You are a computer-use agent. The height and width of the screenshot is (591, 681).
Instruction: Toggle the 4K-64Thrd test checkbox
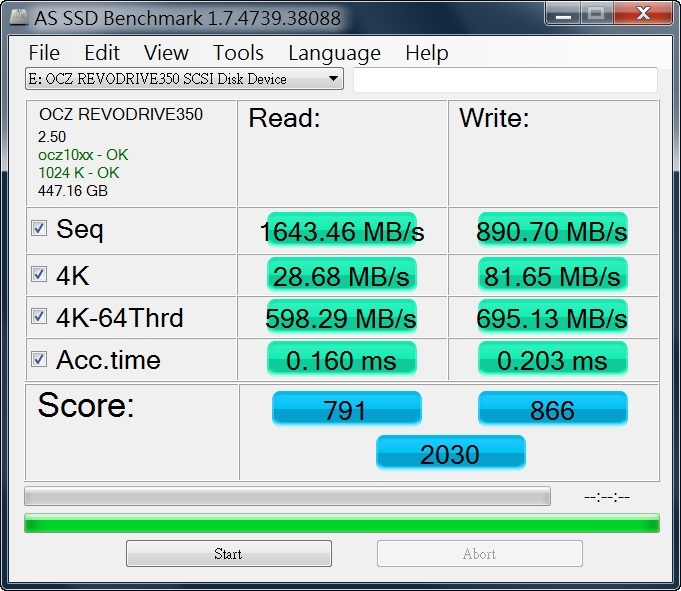[39, 316]
